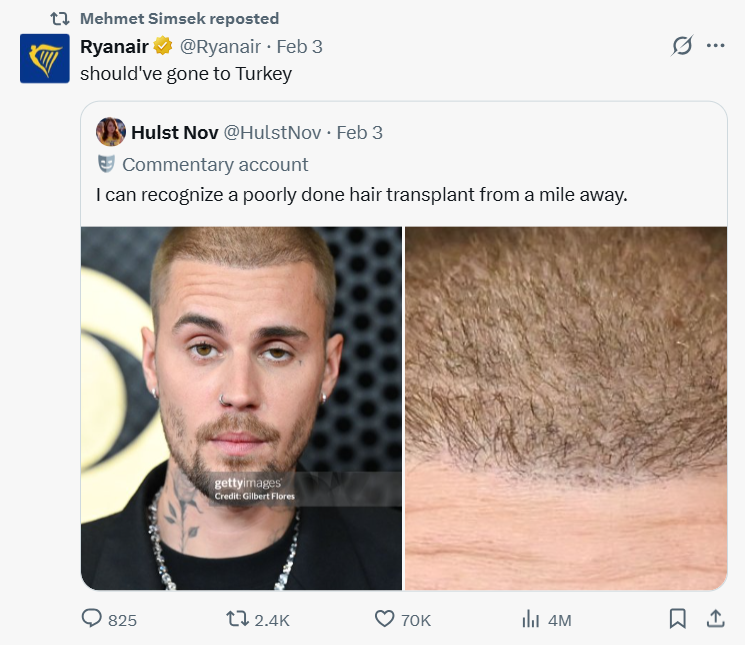
Task: Open the right hairline close-up image
Action: (x=566, y=408)
